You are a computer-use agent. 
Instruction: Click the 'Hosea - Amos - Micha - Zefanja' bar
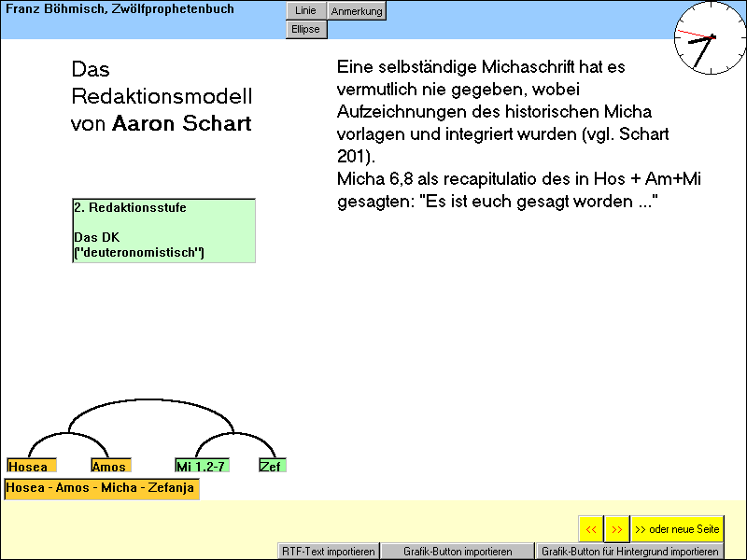click(x=102, y=488)
